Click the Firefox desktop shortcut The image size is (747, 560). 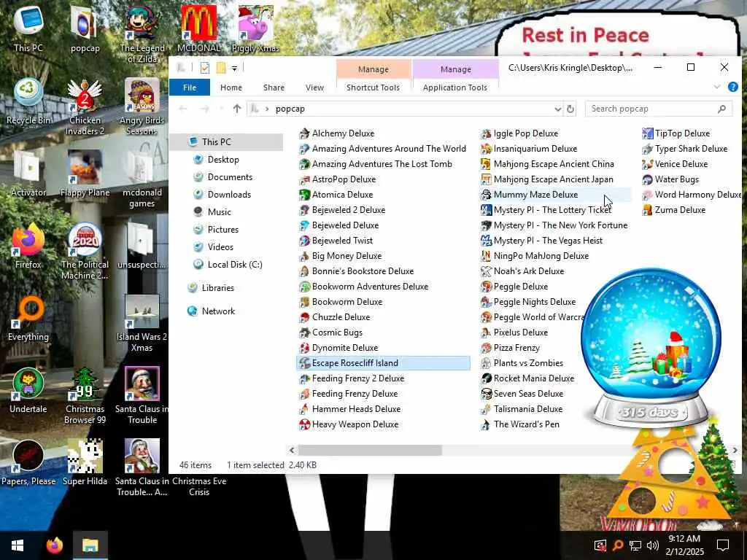[28, 246]
